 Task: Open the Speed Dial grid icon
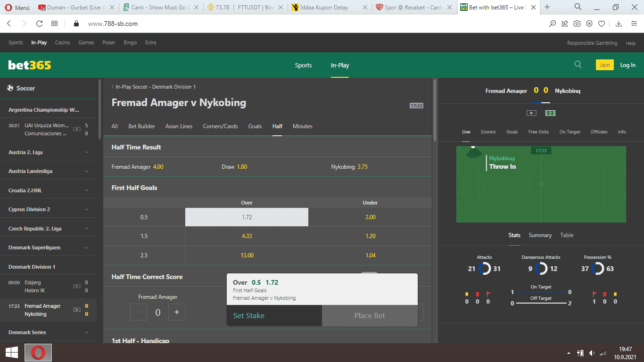tap(55, 24)
